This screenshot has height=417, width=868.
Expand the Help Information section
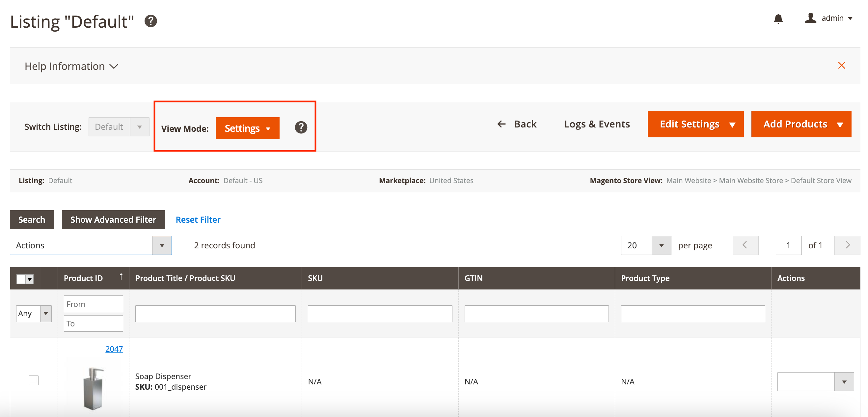tap(71, 66)
